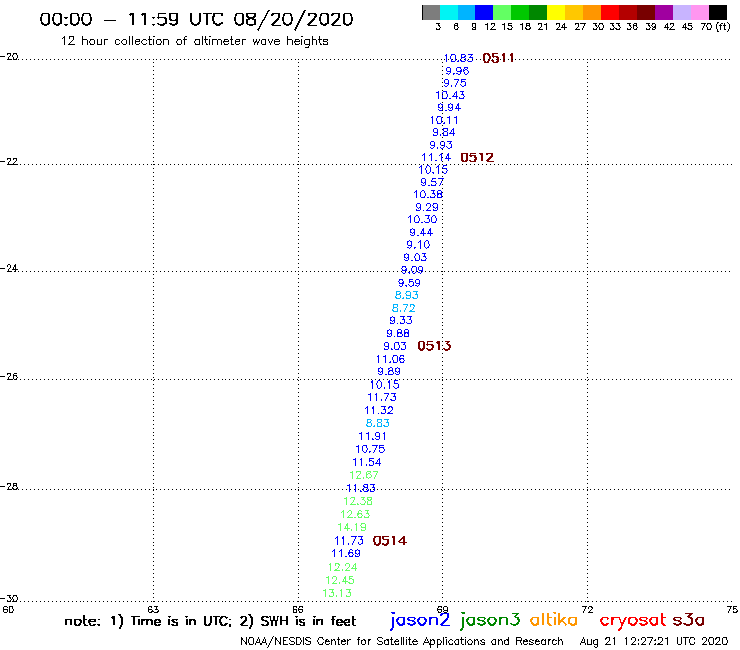Select the yellow swatch in the color scale
This screenshot has height=650, width=740.
(556, 12)
